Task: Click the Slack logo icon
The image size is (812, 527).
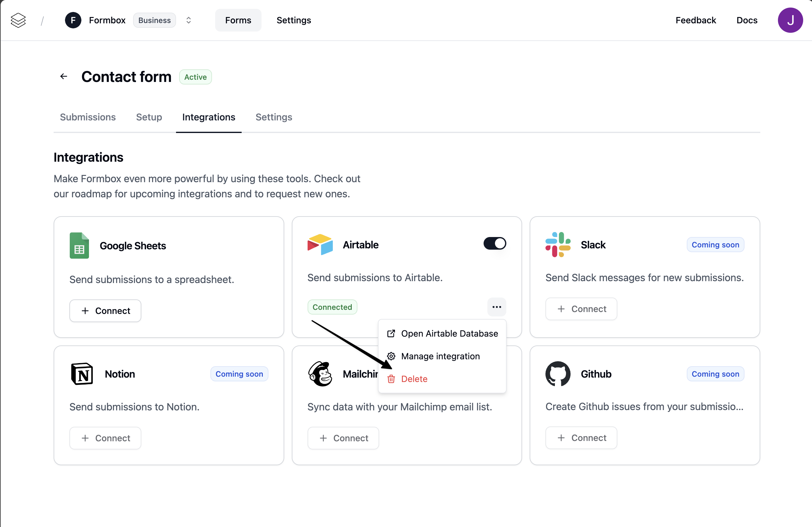Action: [557, 244]
